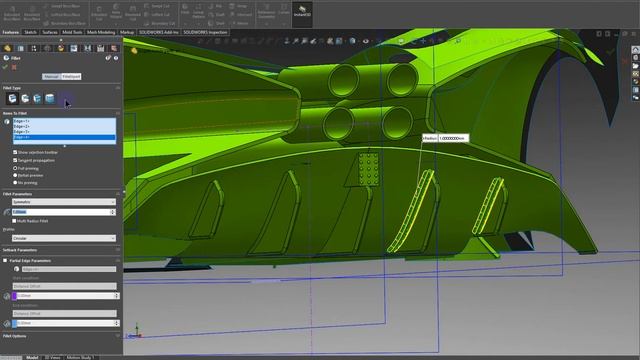Select Edge<1> in Items To Fillet
This screenshot has width=640, height=360.
[x=64, y=121]
